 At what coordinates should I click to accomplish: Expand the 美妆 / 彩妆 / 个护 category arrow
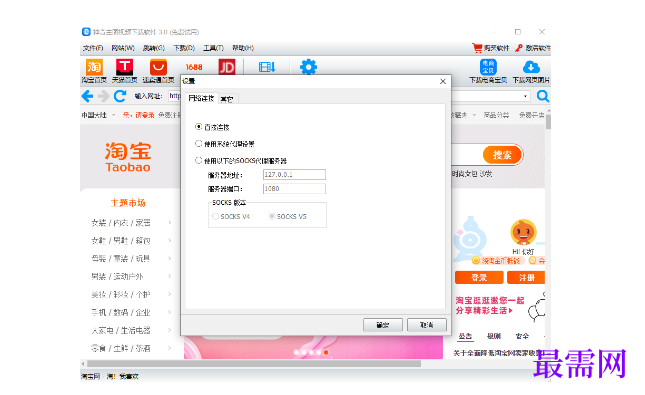(x=169, y=294)
